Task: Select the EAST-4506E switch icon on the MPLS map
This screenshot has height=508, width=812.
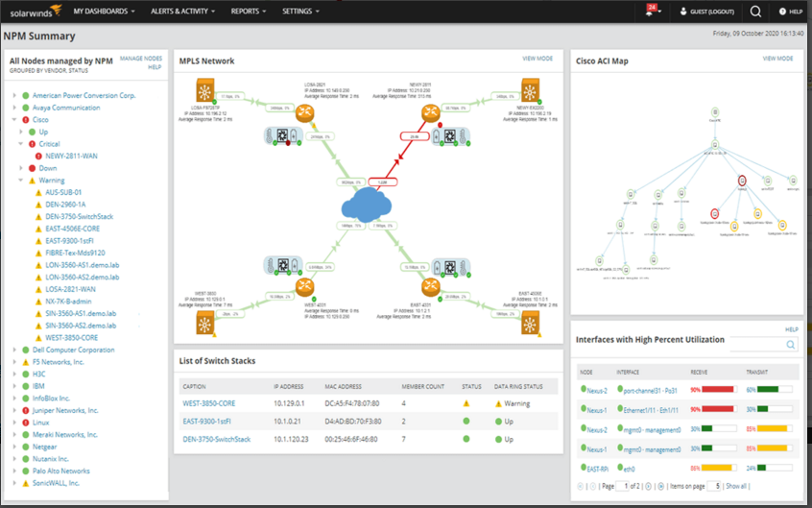Action: coord(530,323)
